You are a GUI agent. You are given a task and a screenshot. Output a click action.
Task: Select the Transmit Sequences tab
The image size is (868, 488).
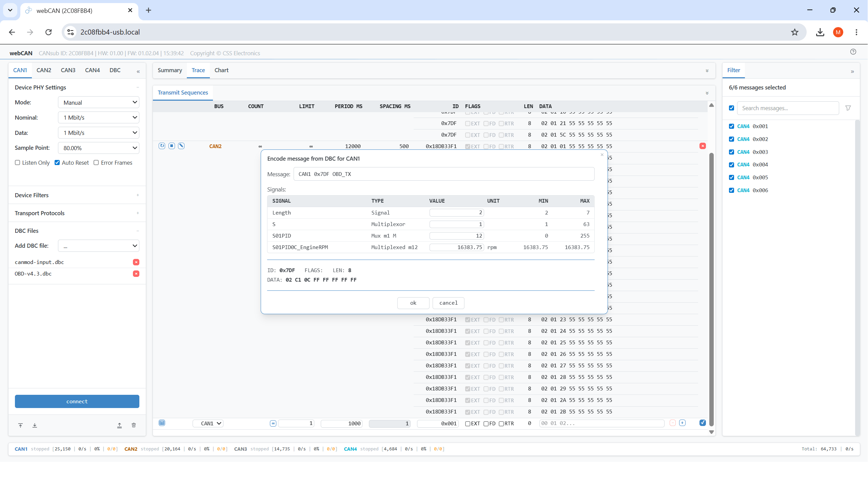tap(183, 93)
